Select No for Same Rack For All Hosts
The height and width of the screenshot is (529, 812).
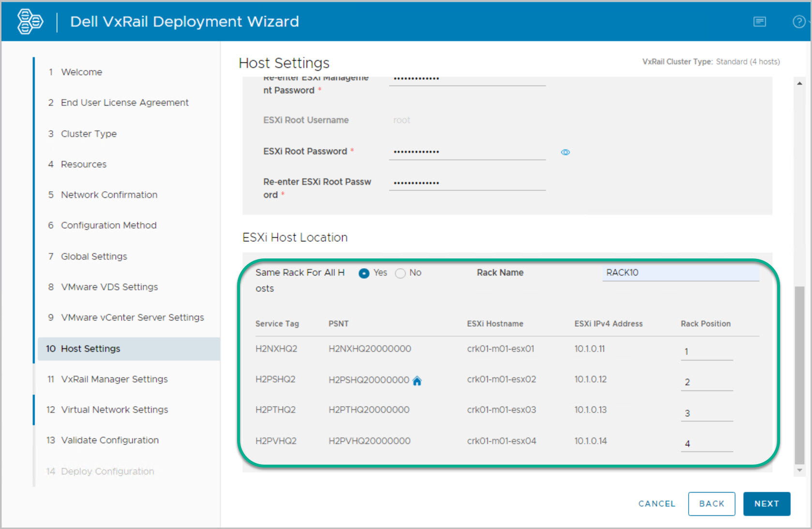click(x=400, y=273)
